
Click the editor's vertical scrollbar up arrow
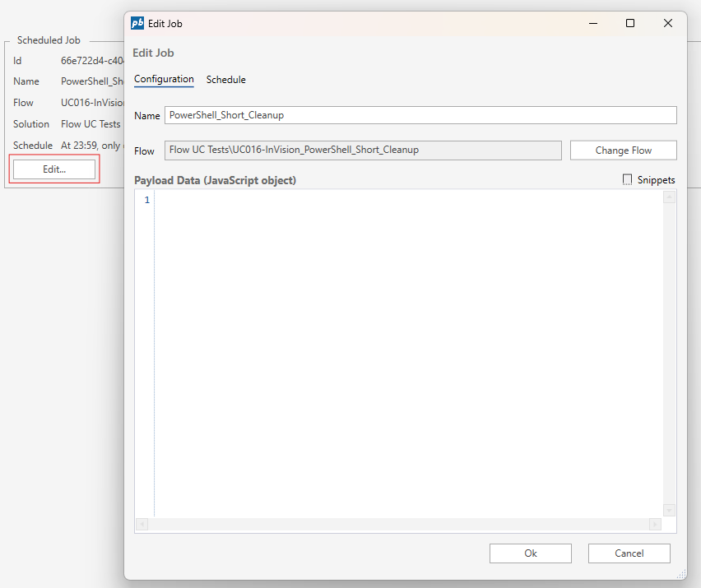tap(669, 197)
